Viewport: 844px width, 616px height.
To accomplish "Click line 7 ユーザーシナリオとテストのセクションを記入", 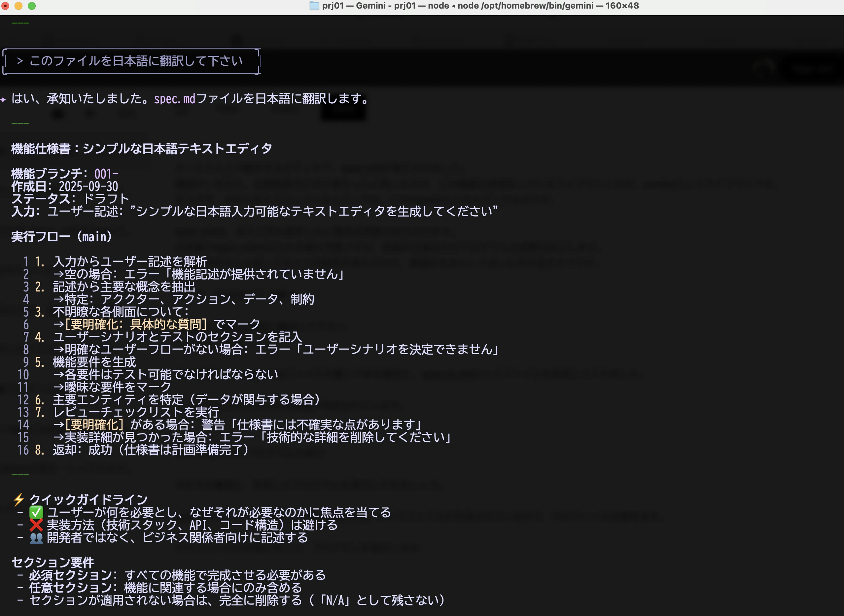I will point(178,337).
